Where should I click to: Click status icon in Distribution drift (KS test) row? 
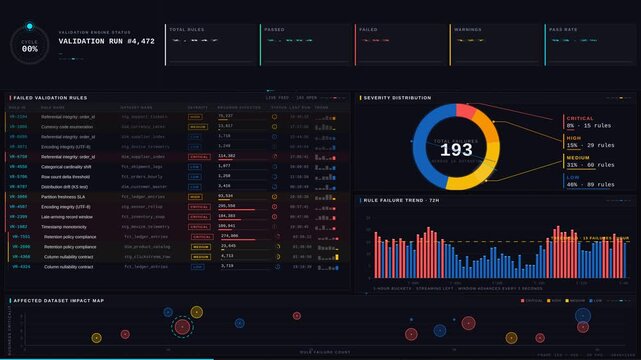click(274, 187)
